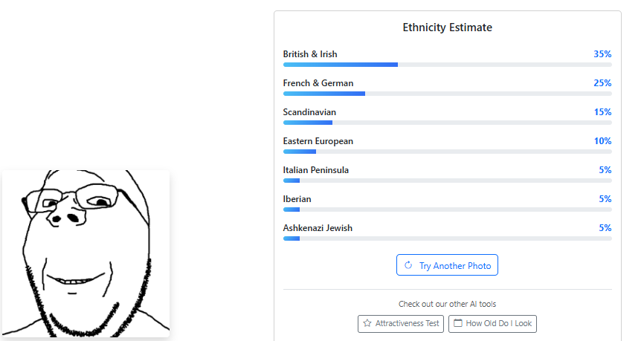Select the uploaded cartoon face image
This screenshot has width=644, height=341.
86,253
